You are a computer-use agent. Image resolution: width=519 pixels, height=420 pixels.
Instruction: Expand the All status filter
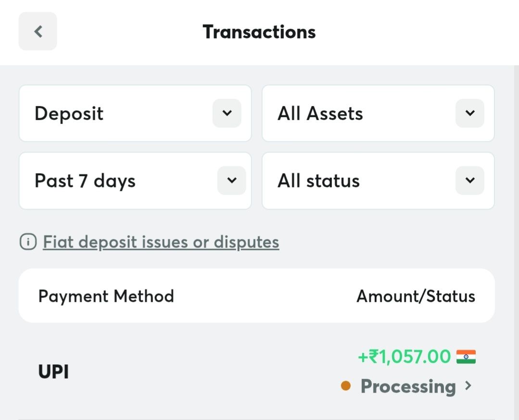tap(378, 181)
